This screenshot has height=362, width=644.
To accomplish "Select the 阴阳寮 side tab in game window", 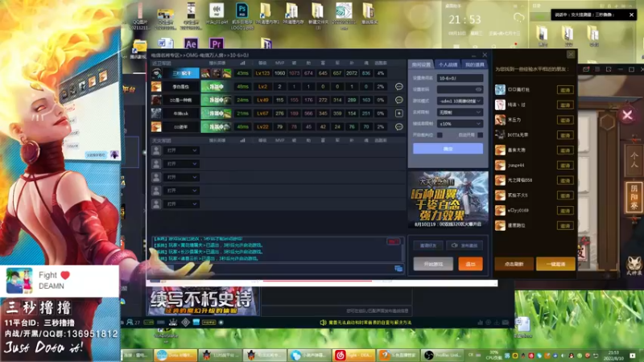I will coord(634,197).
